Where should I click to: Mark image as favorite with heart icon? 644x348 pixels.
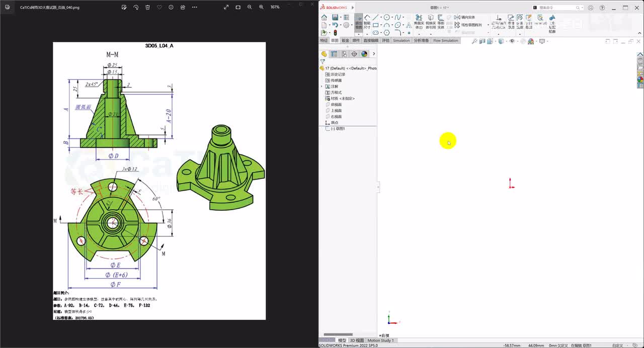pyautogui.click(x=159, y=7)
